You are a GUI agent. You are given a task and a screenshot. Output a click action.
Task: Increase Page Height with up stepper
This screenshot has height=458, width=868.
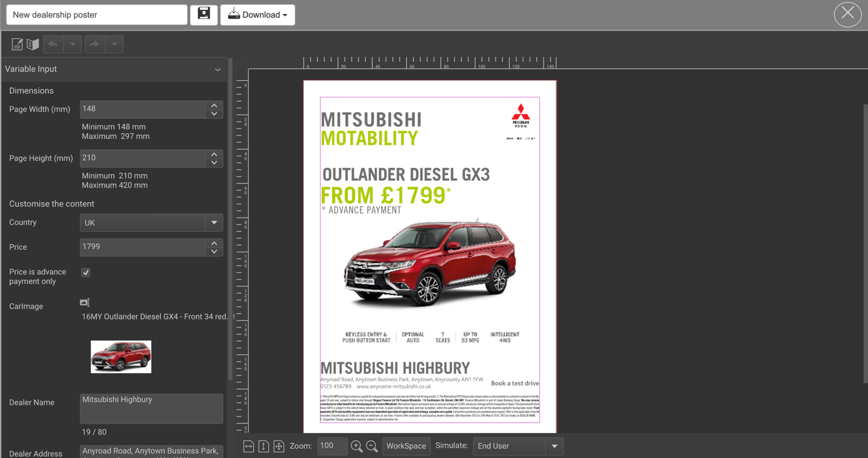tap(214, 154)
